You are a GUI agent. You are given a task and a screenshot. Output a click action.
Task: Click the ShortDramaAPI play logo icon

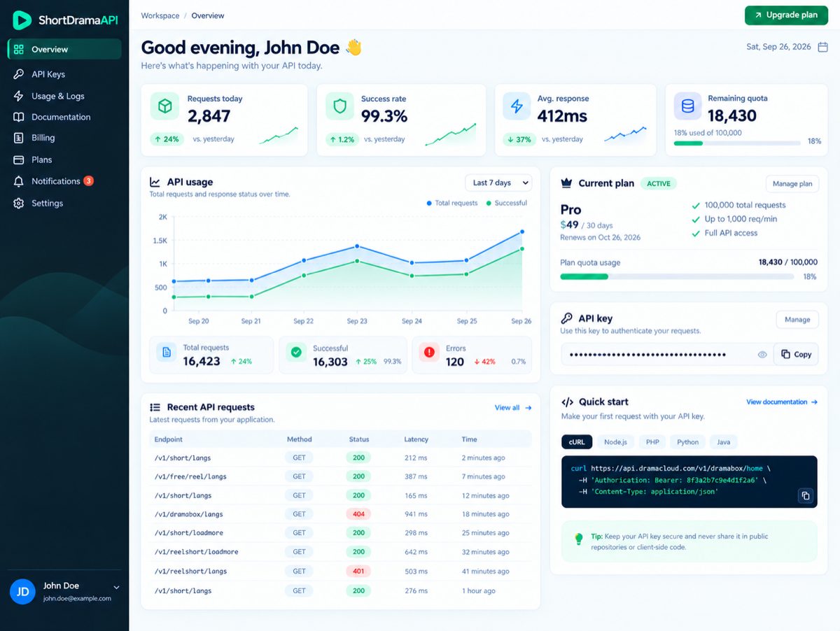(22, 20)
